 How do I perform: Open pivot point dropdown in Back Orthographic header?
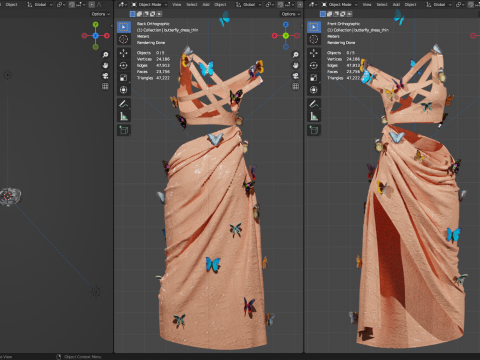coord(270,5)
